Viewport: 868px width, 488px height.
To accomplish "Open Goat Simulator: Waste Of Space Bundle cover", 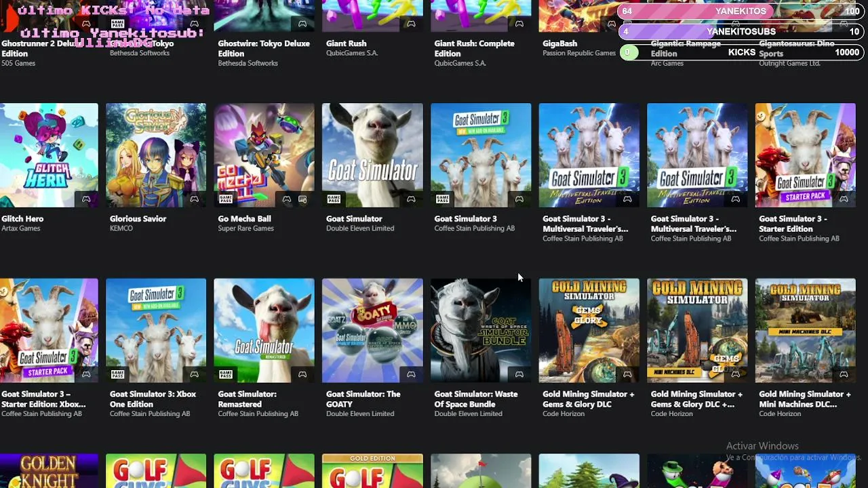I will coord(481,330).
